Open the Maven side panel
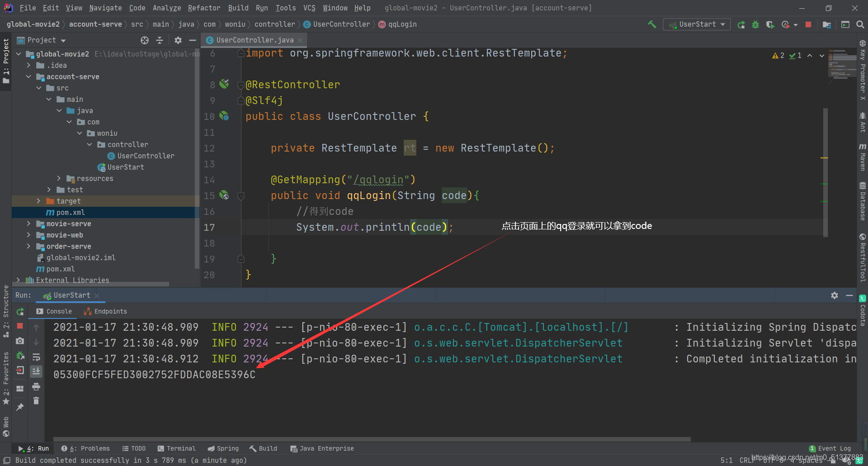This screenshot has width=868, height=466. [863, 157]
